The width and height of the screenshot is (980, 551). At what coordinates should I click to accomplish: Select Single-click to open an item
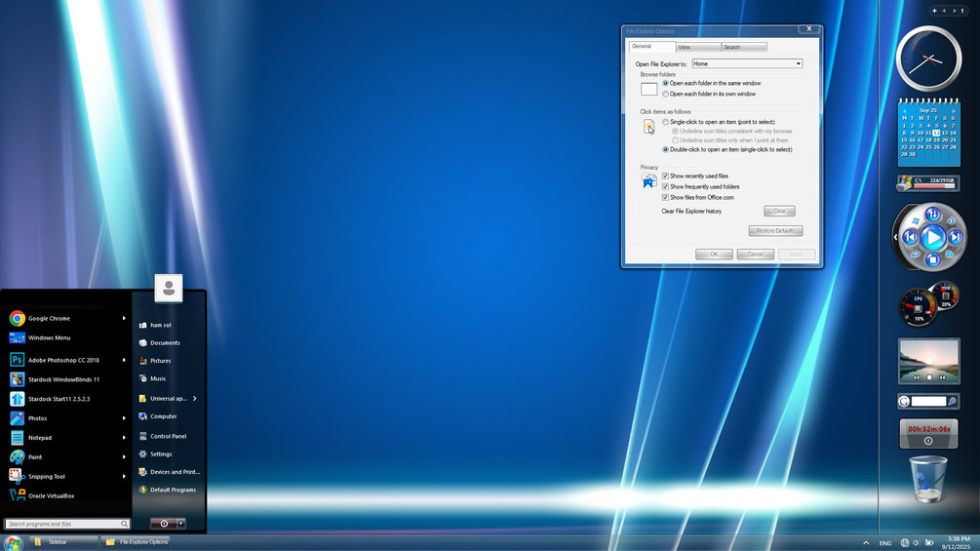coord(666,122)
